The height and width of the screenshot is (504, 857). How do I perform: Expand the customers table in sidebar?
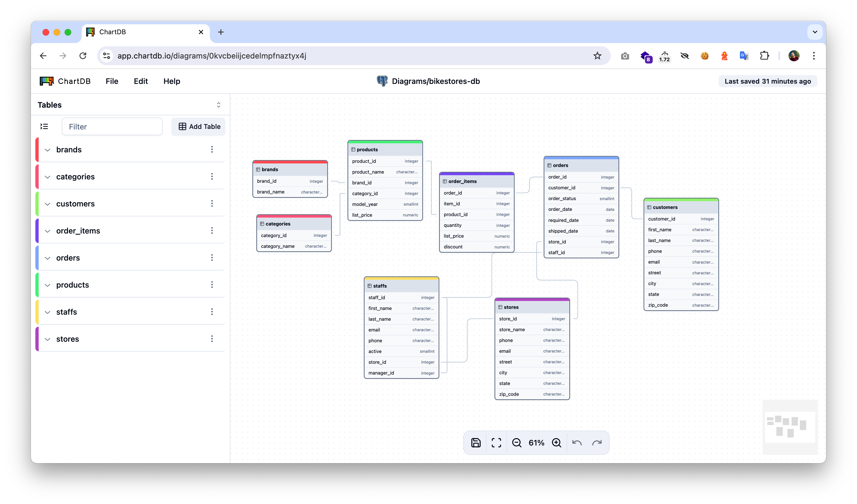pos(47,204)
